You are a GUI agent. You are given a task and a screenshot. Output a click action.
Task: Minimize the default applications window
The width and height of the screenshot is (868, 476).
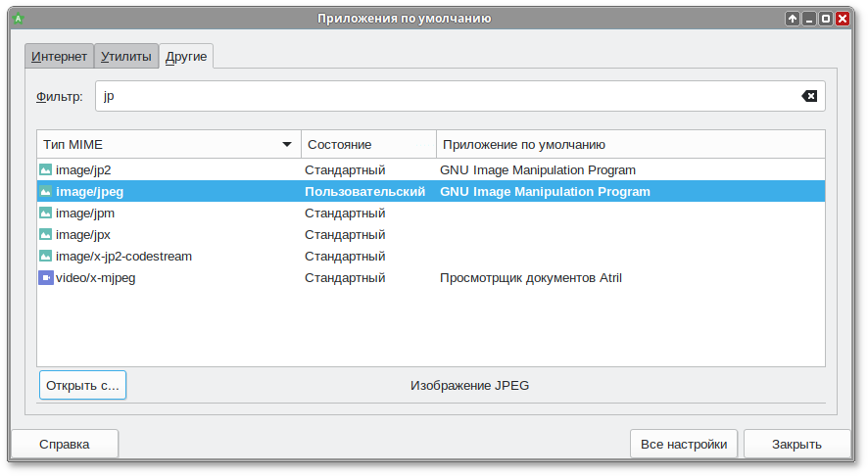coord(809,19)
